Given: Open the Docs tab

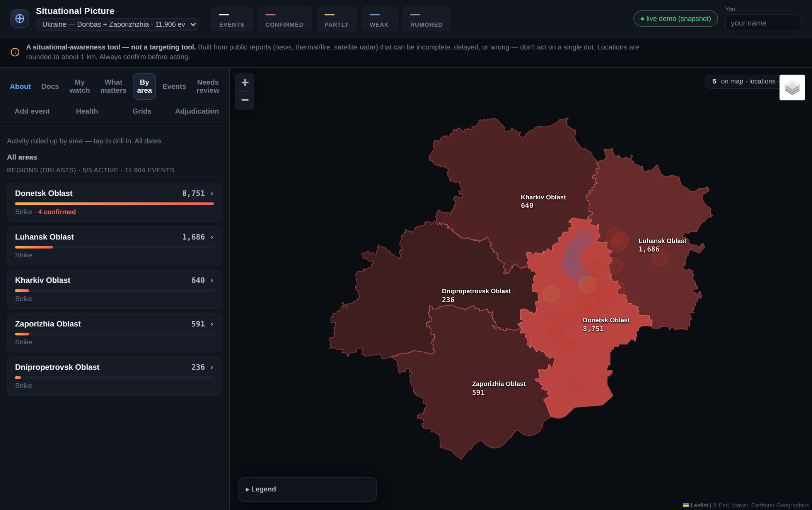Looking at the screenshot, I should 50,87.
